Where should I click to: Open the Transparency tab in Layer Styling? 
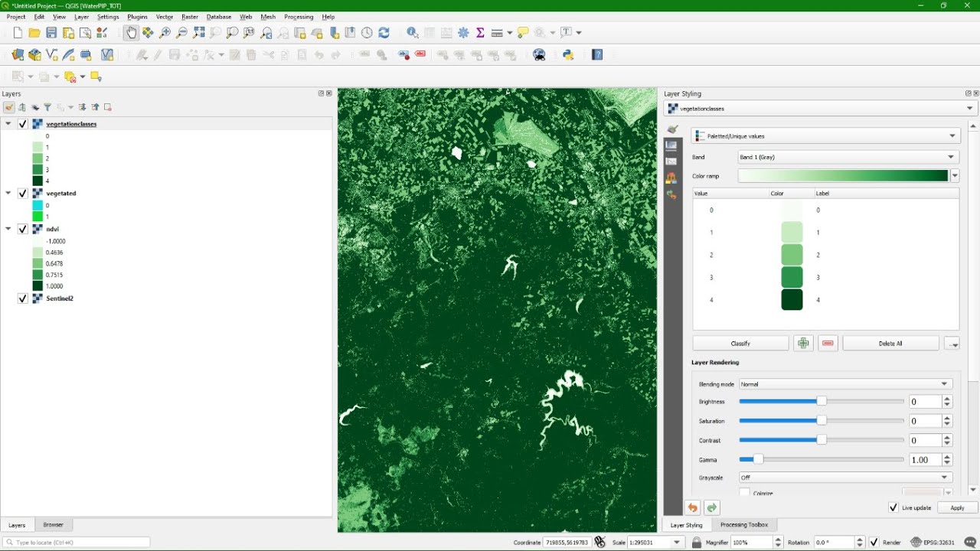click(671, 145)
